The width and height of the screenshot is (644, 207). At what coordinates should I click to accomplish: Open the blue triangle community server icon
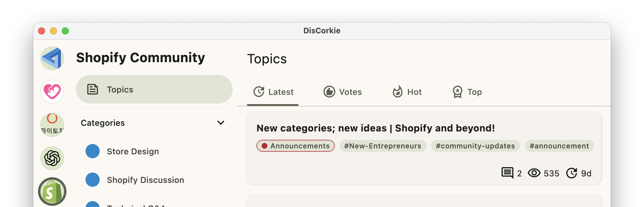(x=52, y=58)
